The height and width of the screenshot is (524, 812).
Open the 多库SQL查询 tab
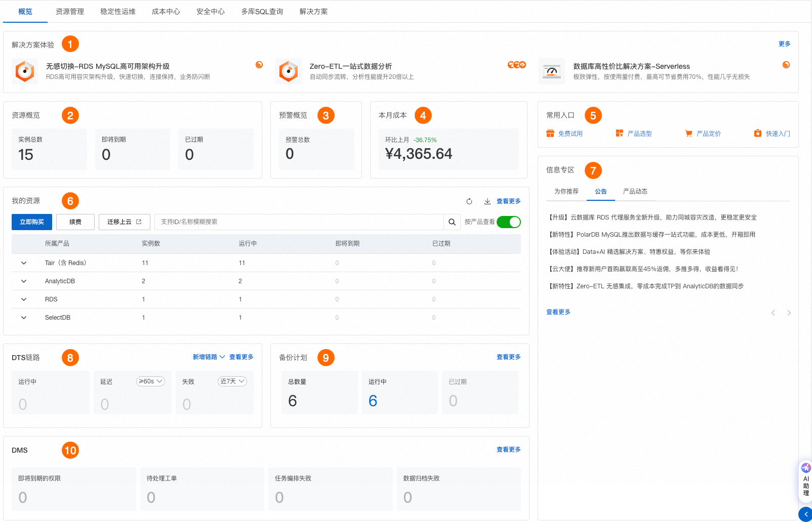tap(262, 11)
